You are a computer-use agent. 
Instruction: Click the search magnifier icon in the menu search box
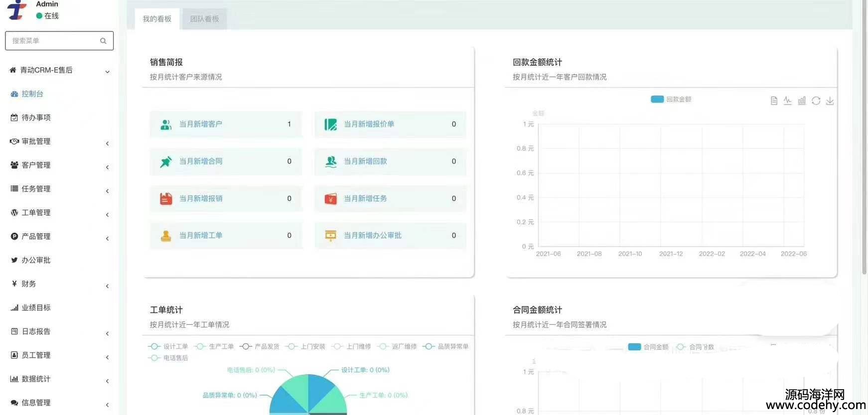(103, 41)
